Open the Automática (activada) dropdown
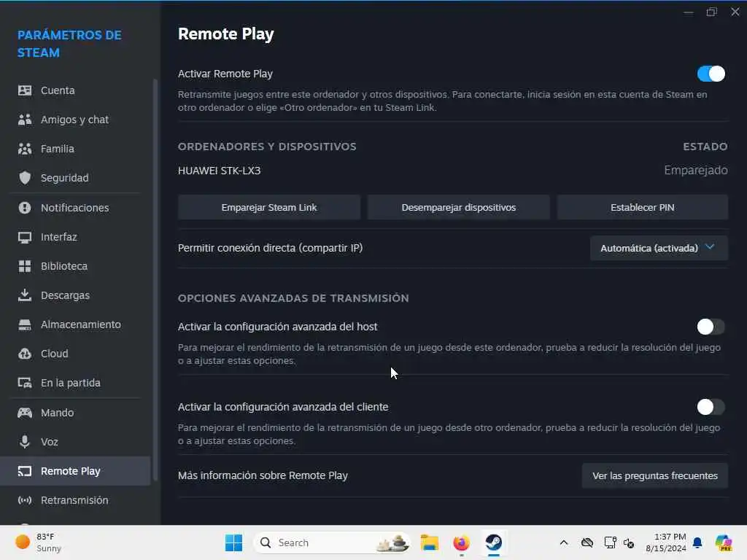Screen dimensions: 747x560 659,248
